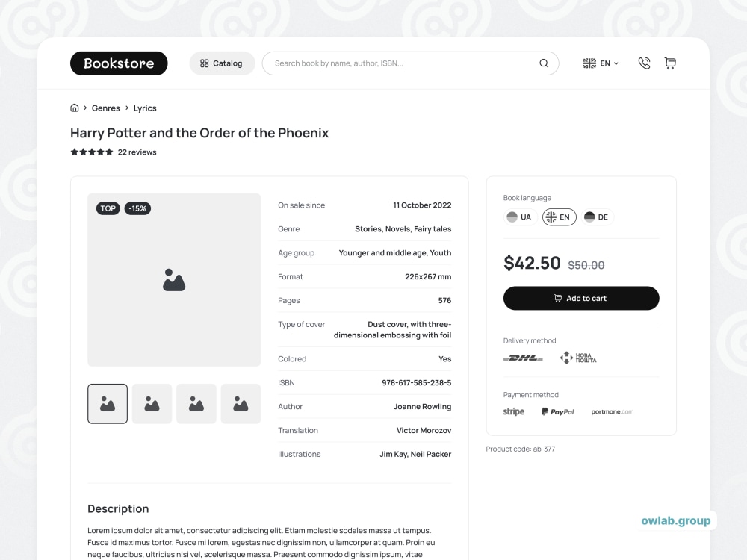The image size is (747, 560).
Task: Open the 22 reviews link
Action: click(137, 152)
